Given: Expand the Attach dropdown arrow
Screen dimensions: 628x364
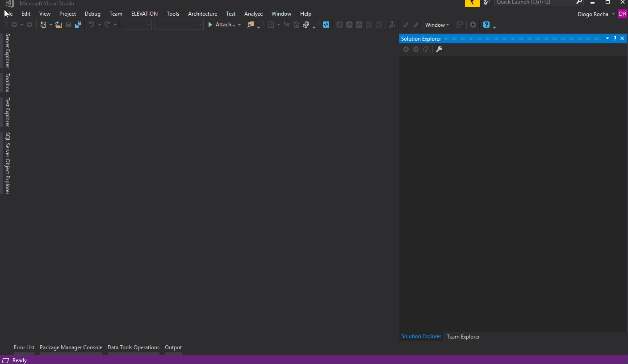Looking at the screenshot, I should click(239, 25).
